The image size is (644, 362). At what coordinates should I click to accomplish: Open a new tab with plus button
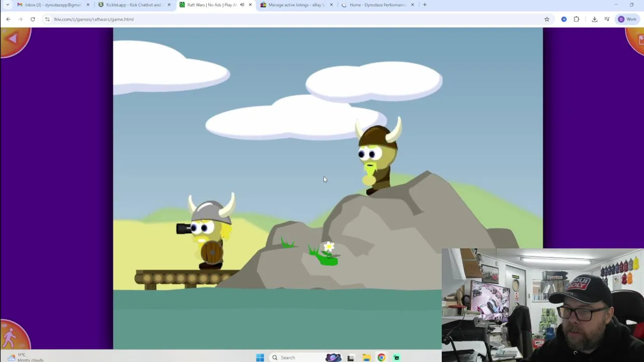pyautogui.click(x=425, y=5)
